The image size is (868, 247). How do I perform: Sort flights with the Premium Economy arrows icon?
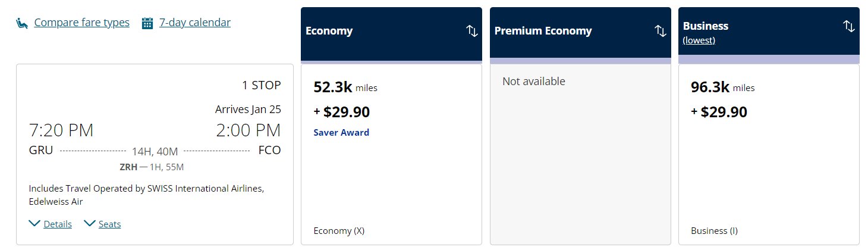tap(660, 31)
